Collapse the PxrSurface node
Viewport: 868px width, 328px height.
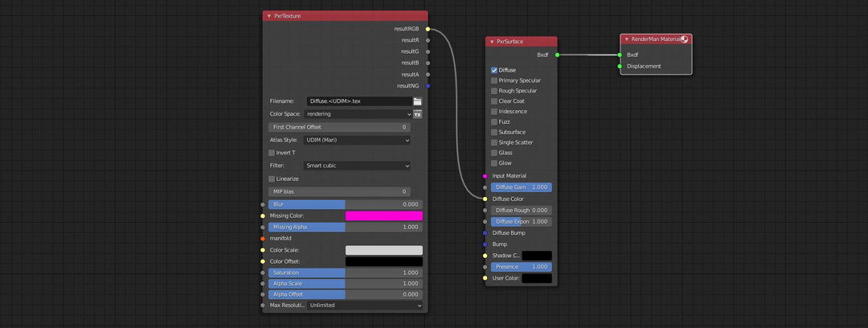(x=492, y=42)
